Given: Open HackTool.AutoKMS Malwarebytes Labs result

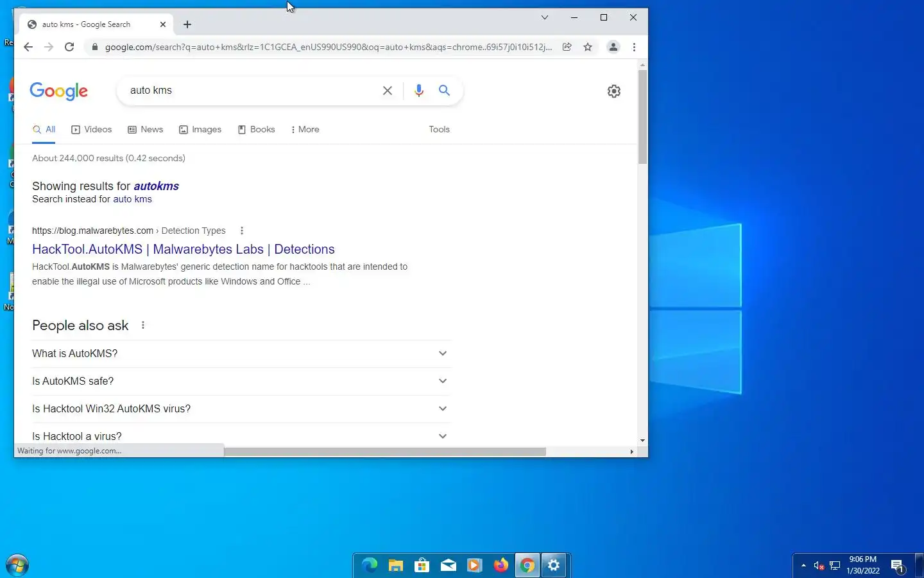Looking at the screenshot, I should pos(184,249).
